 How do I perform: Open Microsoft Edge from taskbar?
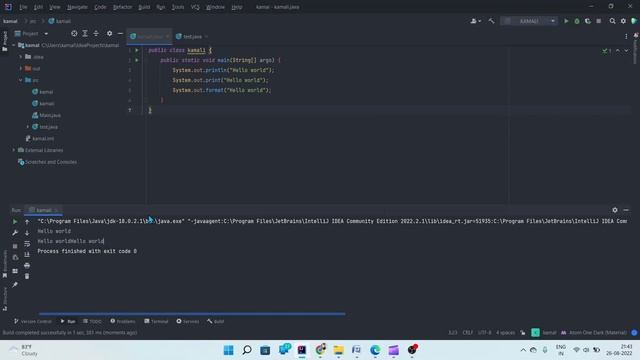[375, 350]
